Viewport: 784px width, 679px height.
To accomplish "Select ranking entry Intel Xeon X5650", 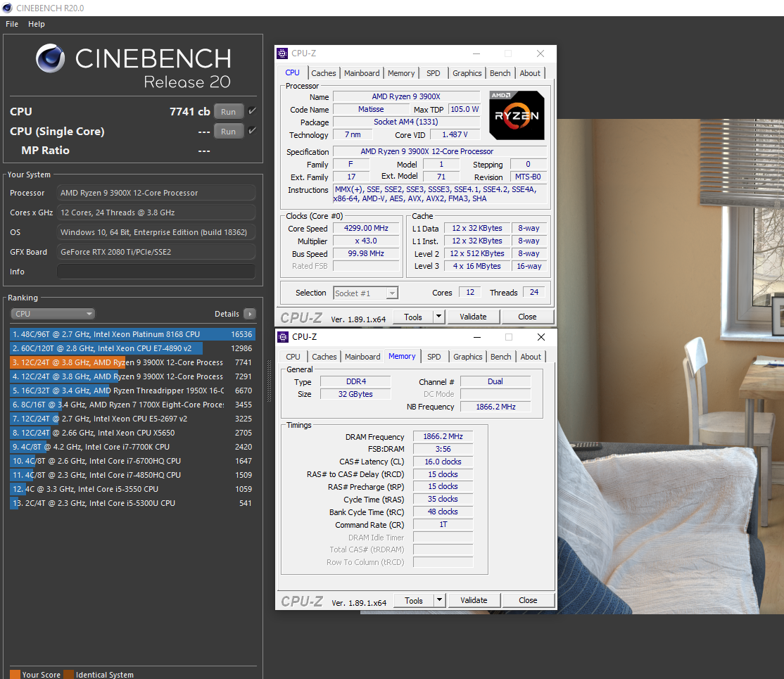I will [x=132, y=433].
